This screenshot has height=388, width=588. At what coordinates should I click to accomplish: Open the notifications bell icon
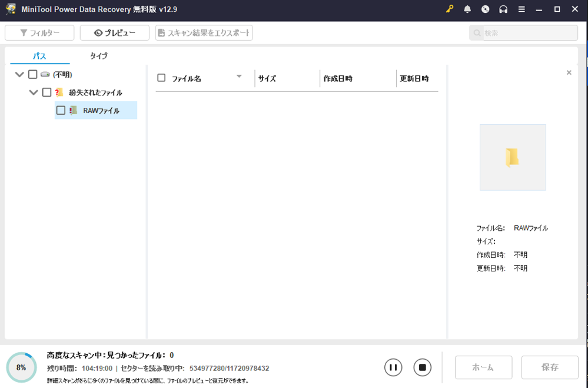click(467, 9)
